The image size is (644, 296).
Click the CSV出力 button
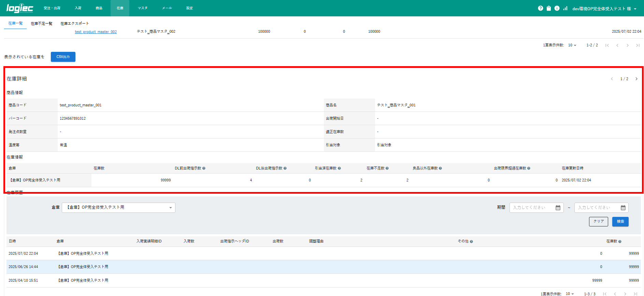[x=63, y=57]
